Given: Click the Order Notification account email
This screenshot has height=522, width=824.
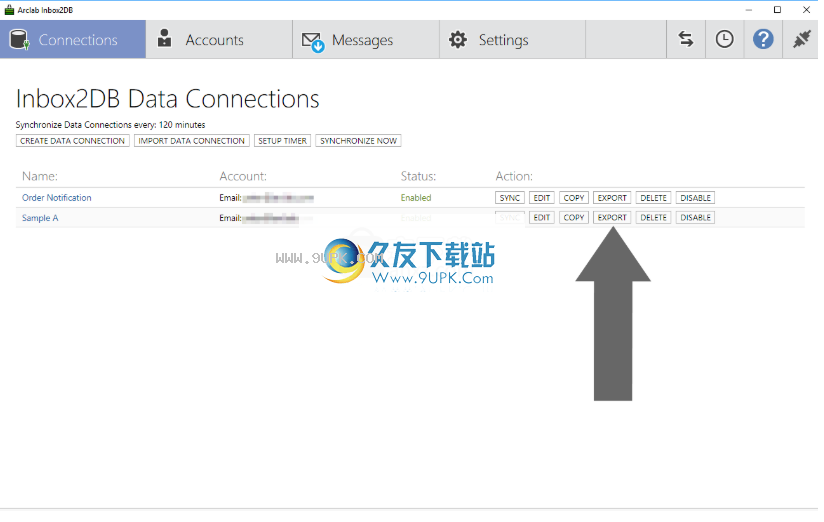Looking at the screenshot, I should pyautogui.click(x=266, y=198).
